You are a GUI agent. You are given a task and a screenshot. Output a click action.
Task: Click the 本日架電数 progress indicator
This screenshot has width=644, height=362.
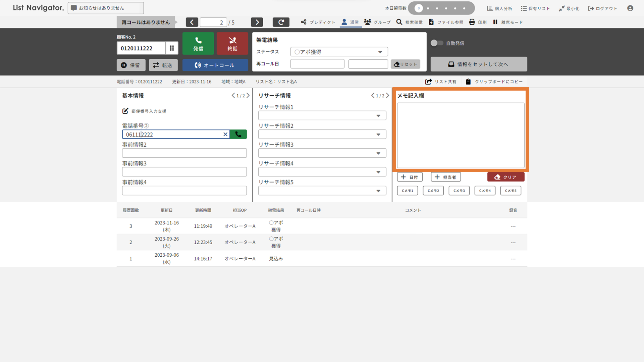click(441, 8)
